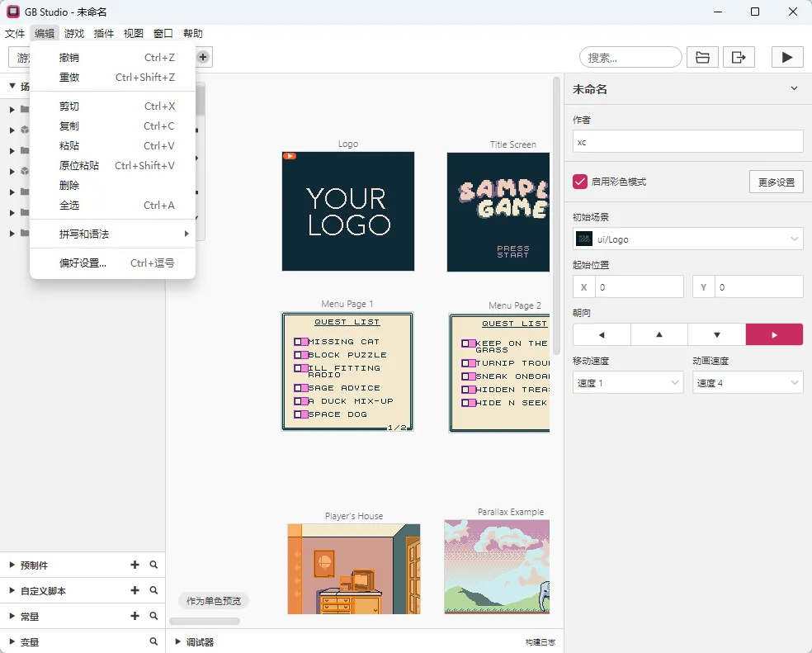
Task: Open 偏好设置... from the edit menu
Action: (x=112, y=263)
